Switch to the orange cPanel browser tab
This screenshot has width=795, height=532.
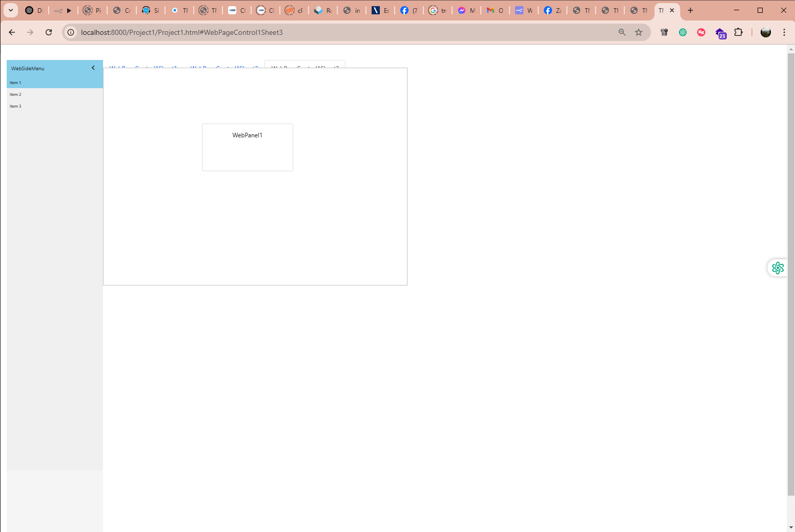click(x=294, y=10)
